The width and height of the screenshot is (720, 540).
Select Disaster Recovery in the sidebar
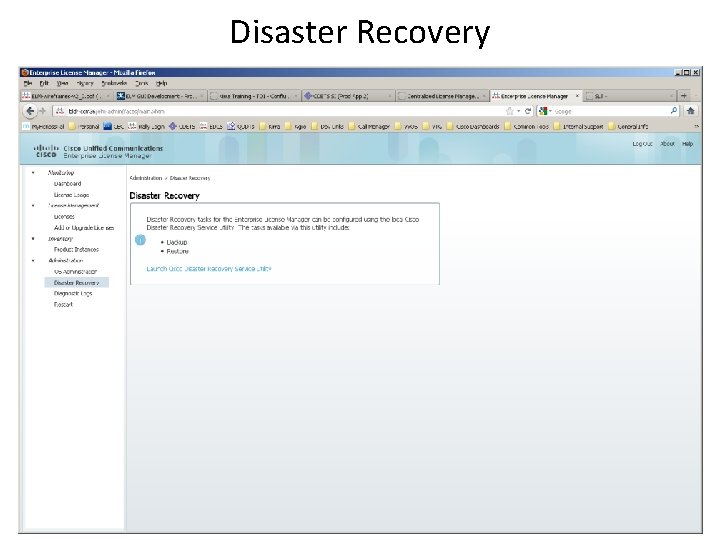(77, 282)
